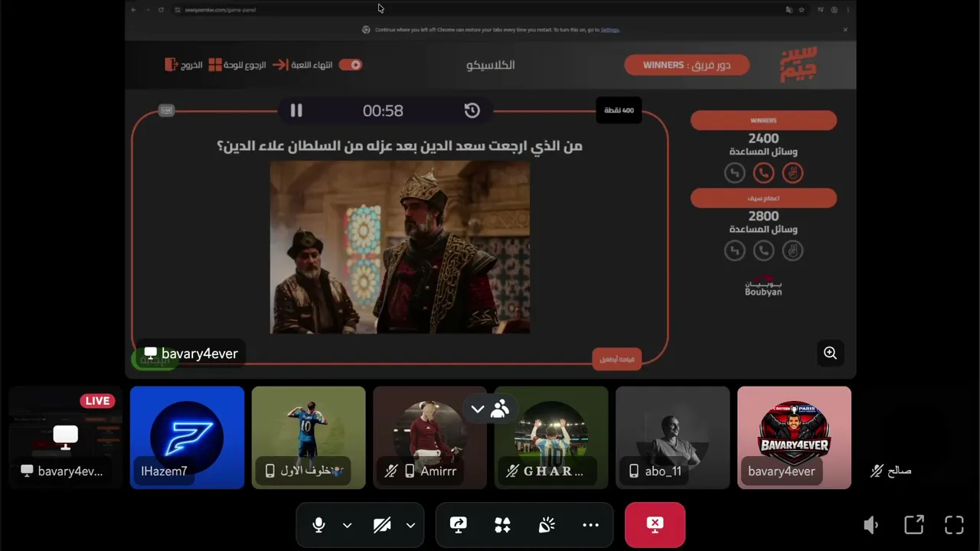Image resolution: width=980 pixels, height=551 pixels.
Task: Click the red disconnect call button
Action: (655, 525)
